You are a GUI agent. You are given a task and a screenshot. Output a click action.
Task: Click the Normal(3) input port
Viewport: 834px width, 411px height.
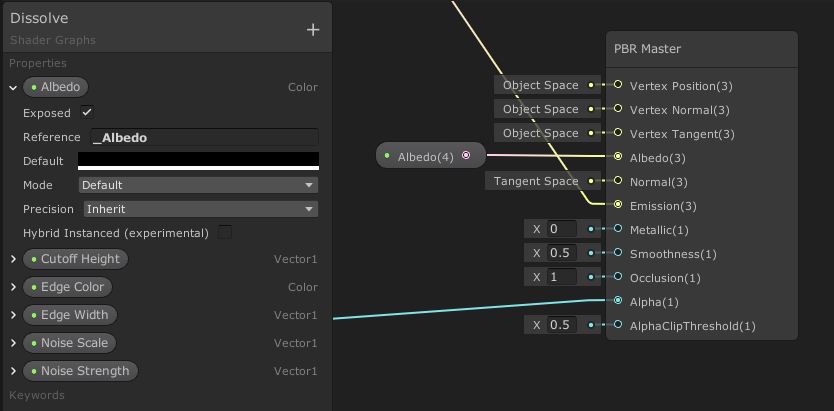pos(618,181)
